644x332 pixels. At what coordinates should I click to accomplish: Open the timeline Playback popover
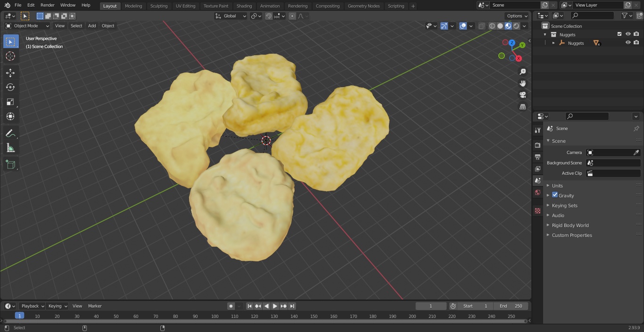(x=32, y=306)
